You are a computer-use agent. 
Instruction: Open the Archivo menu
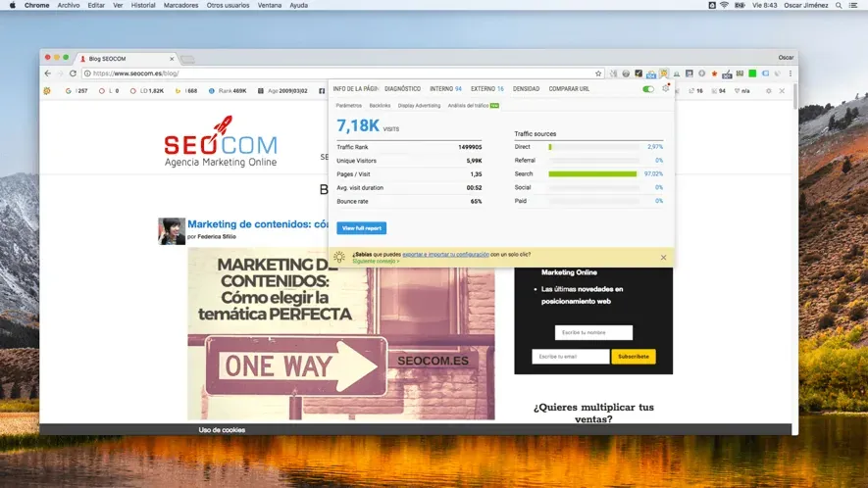tap(69, 5)
